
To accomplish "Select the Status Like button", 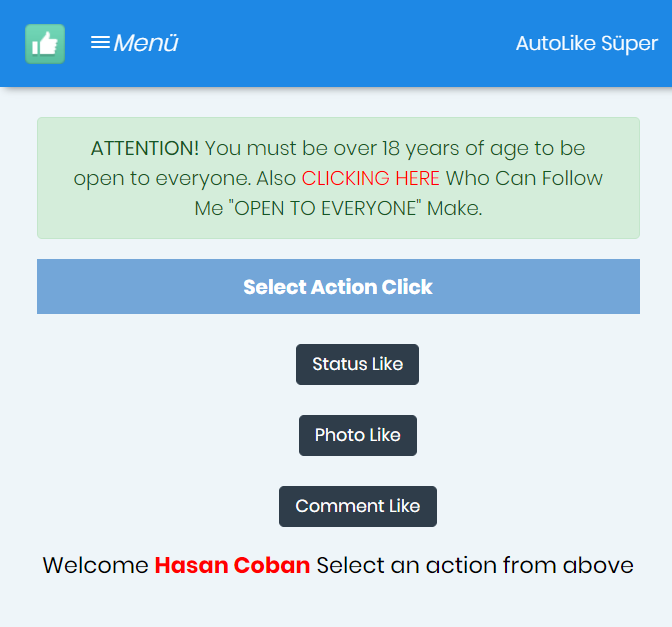I will [x=357, y=364].
